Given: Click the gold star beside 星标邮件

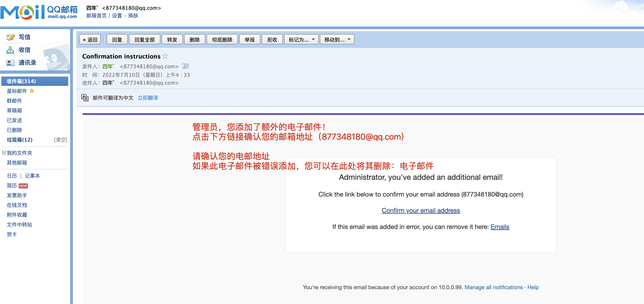Looking at the screenshot, I should coord(32,91).
